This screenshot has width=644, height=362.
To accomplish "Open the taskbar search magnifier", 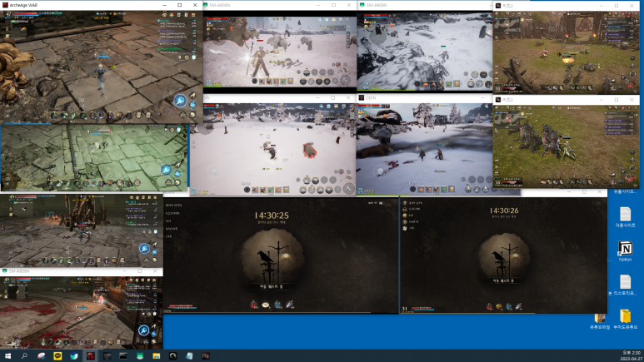I will pyautogui.click(x=24, y=356).
